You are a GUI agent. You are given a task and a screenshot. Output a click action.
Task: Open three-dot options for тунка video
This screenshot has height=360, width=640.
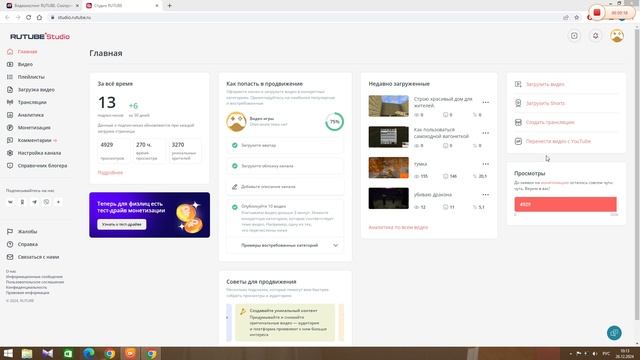pos(485,164)
